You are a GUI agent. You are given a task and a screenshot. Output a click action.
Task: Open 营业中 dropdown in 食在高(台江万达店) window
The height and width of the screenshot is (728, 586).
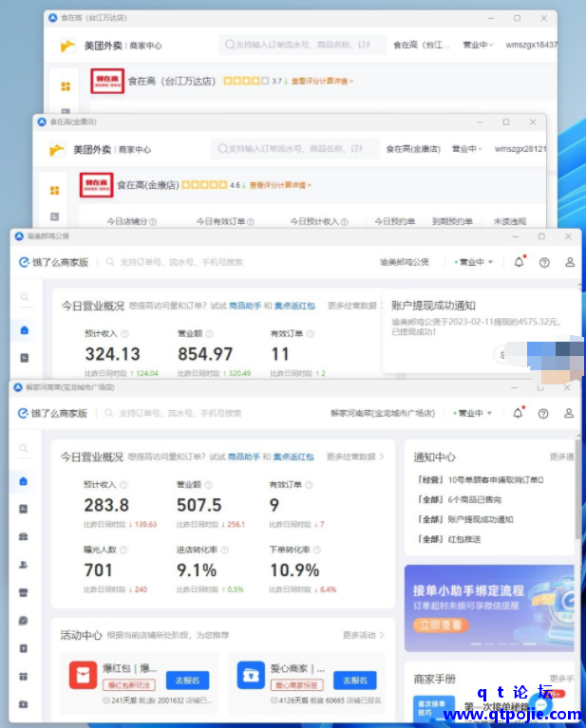click(478, 45)
